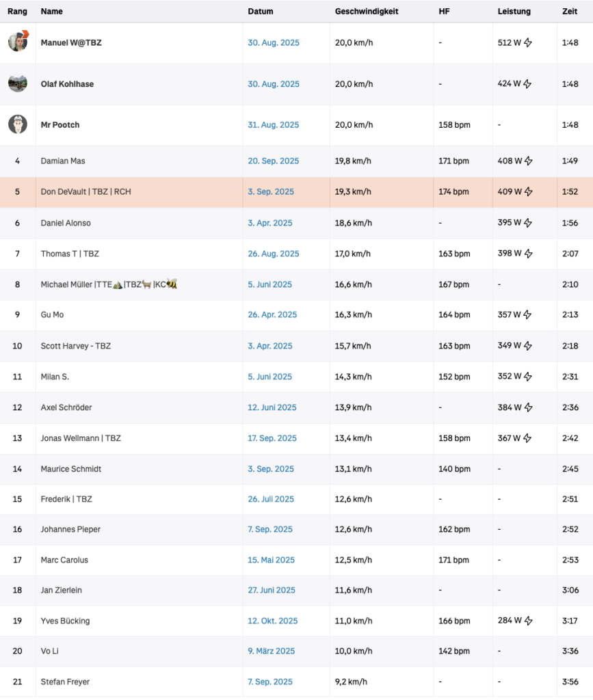Click lightning icon next to 409 W
Screen dimensions: 593x700
tap(528, 192)
